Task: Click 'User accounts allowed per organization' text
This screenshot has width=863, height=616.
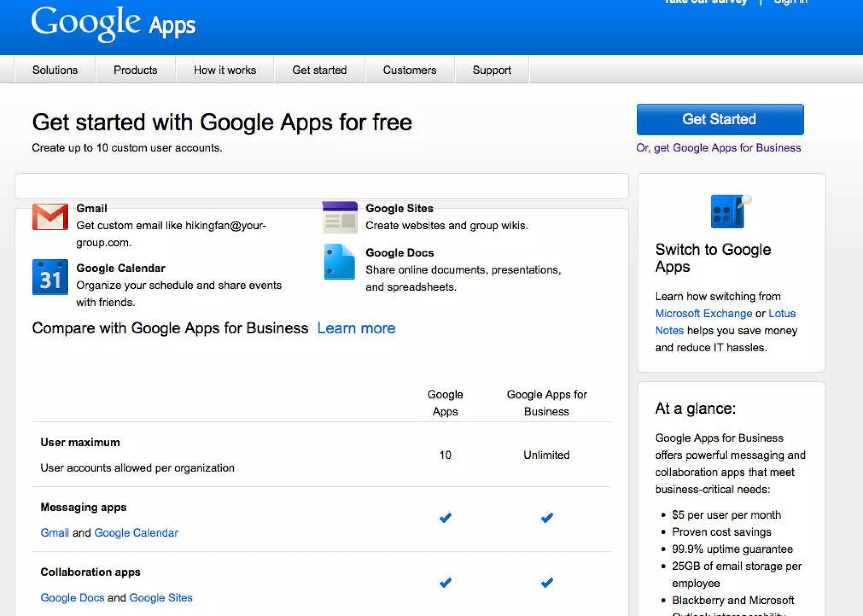Action: click(x=137, y=468)
